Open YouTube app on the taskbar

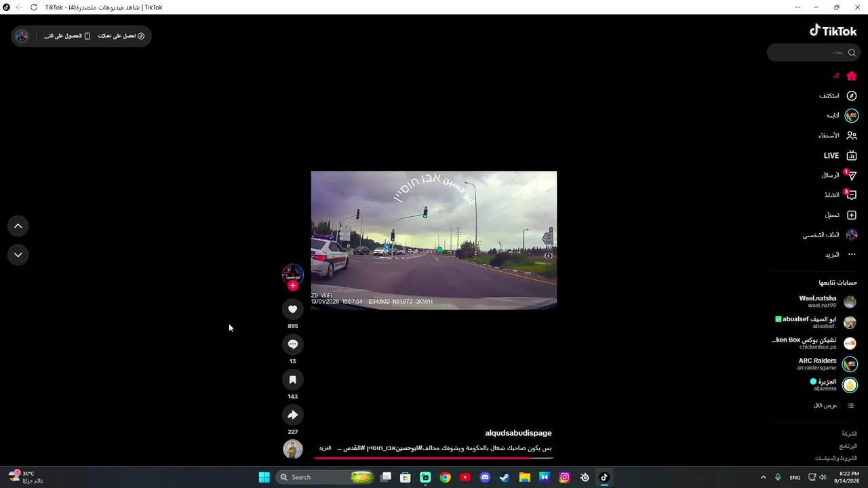[x=465, y=477]
